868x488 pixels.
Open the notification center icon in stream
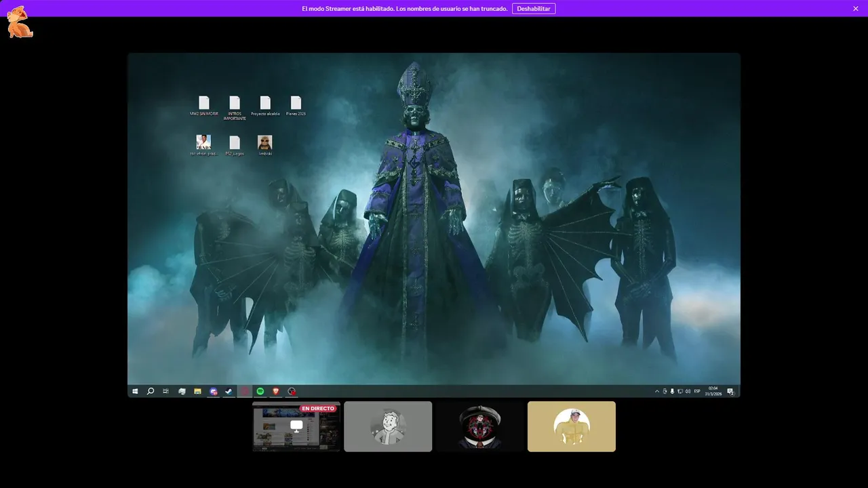pos(731,391)
